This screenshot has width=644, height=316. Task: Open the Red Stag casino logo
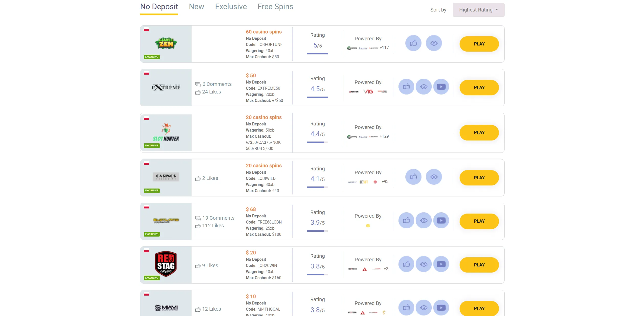pyautogui.click(x=166, y=264)
